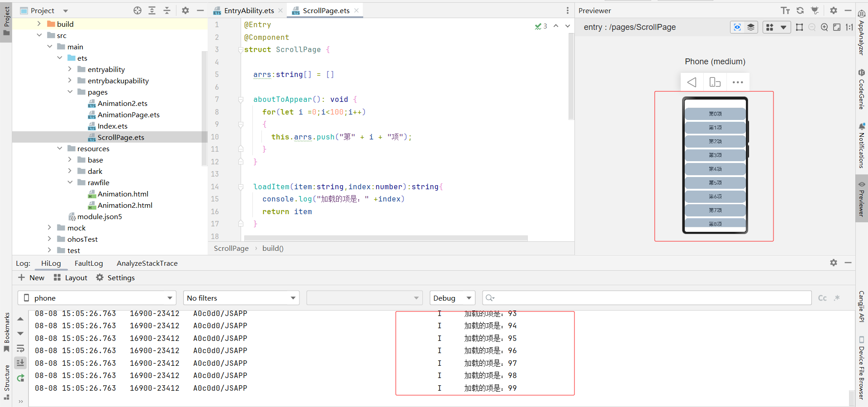Screen dimensions: 868x407
Task: Open Project panel options gear
Action: (x=185, y=10)
